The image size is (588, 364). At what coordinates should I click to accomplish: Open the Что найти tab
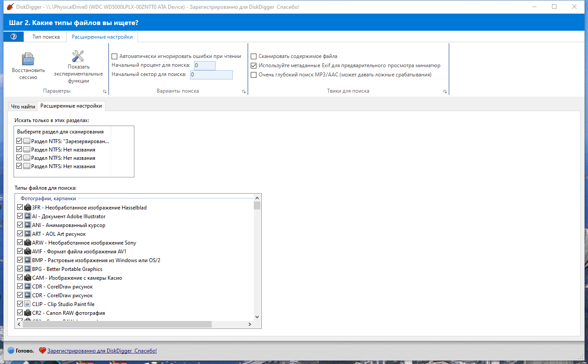pos(23,107)
